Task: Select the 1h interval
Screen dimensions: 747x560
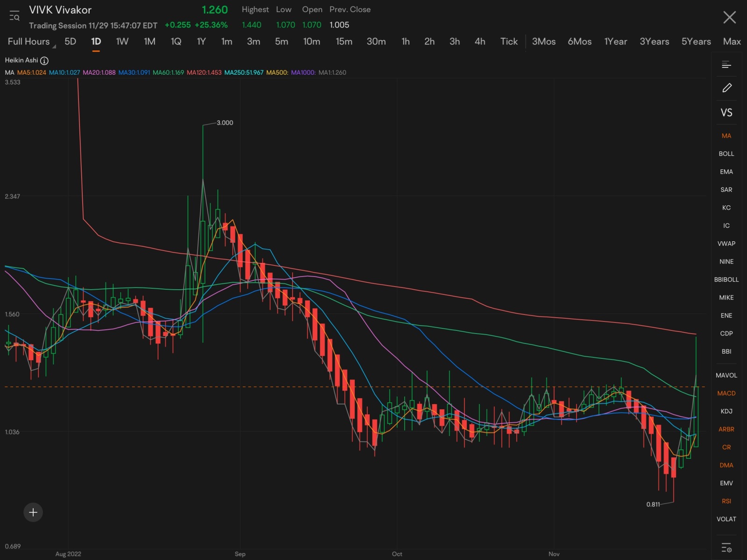Action: tap(405, 42)
